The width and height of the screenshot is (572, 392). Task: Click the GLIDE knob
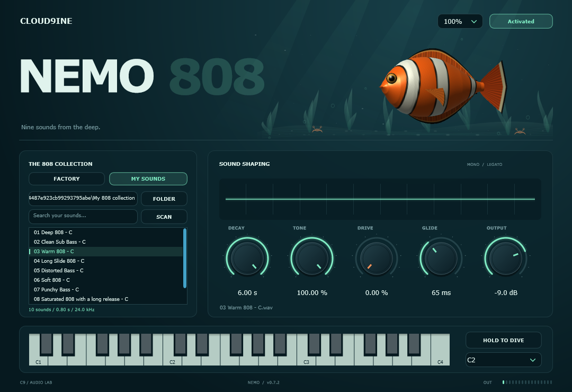pos(441,258)
